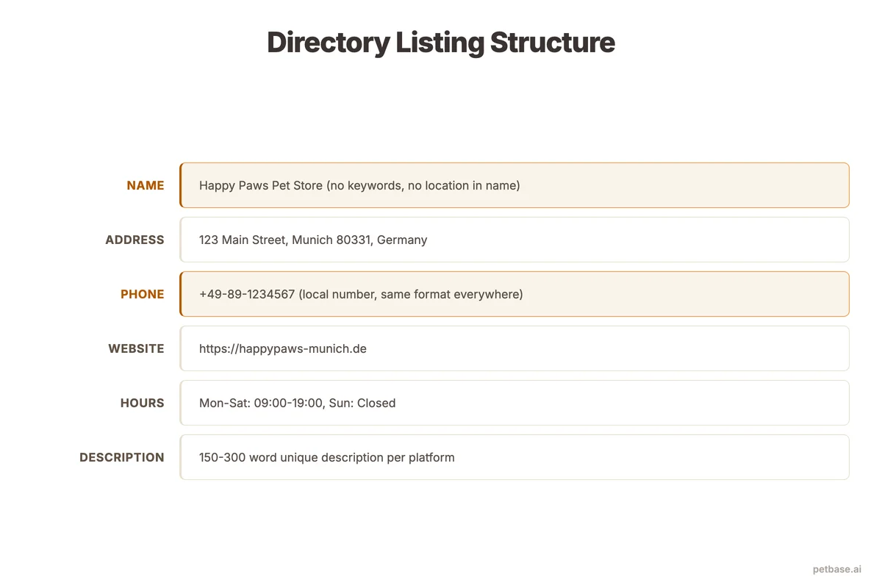Click the HOURS label
The height and width of the screenshot is (588, 882).
pos(142,403)
